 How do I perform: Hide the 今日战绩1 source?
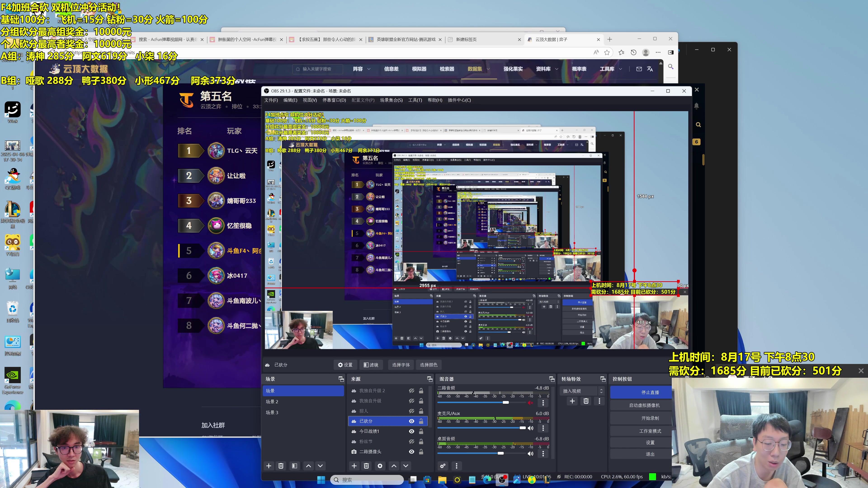(411, 431)
